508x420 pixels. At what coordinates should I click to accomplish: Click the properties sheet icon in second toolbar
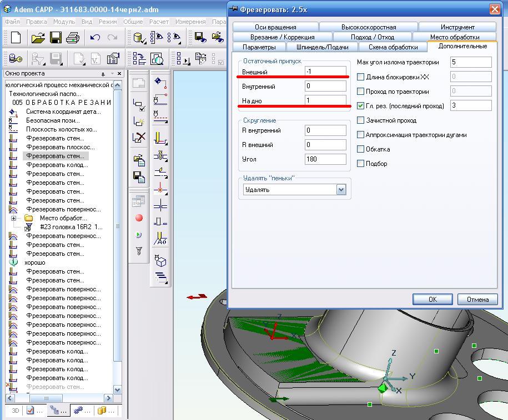(113, 59)
